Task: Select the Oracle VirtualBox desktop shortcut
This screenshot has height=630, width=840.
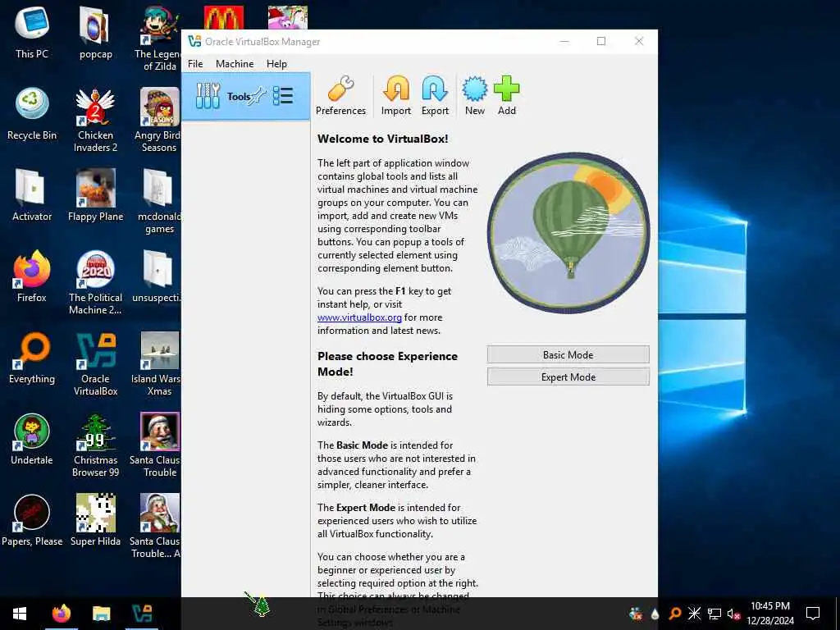Action: pyautogui.click(x=95, y=363)
